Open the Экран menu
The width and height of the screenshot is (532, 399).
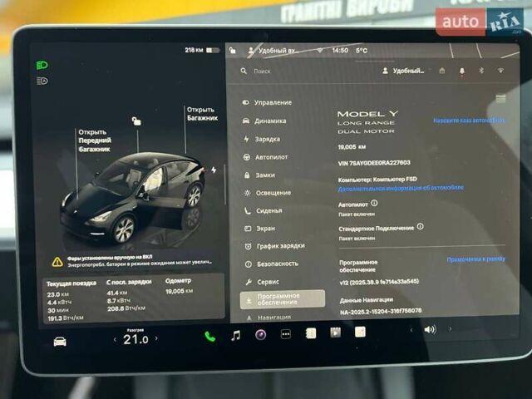coord(260,229)
